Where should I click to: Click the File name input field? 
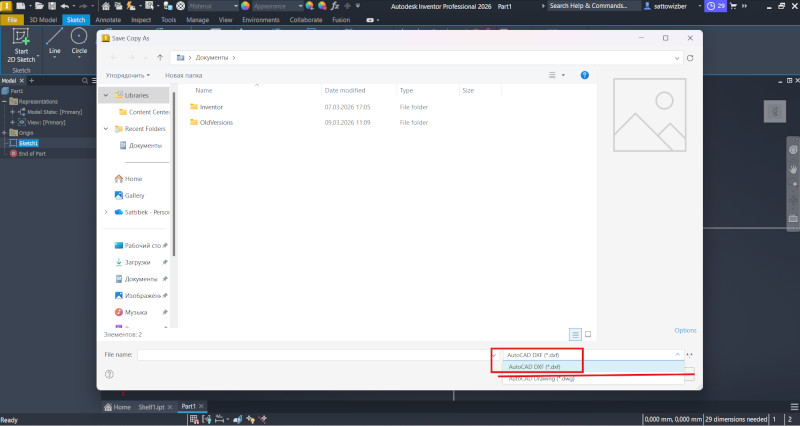316,355
